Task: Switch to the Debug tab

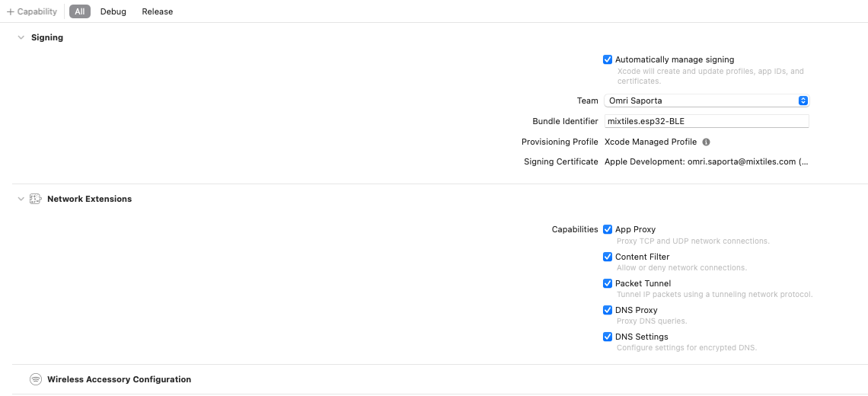Action: 113,11
